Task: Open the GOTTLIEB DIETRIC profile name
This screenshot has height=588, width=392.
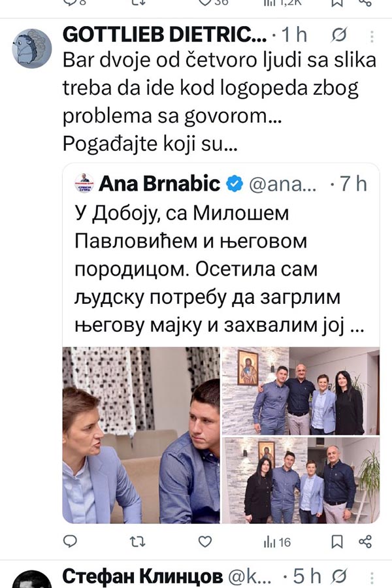Action: [x=164, y=35]
